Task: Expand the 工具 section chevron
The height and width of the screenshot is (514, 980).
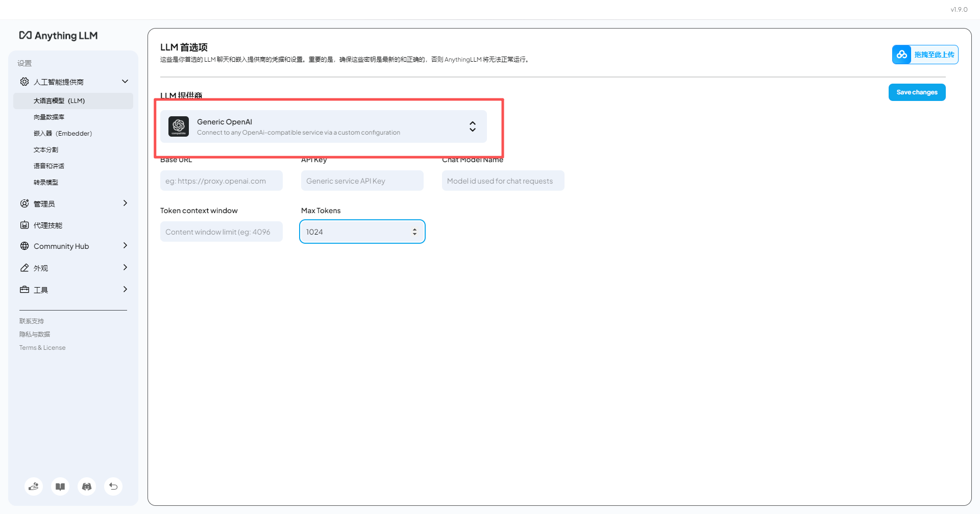Action: [125, 289]
